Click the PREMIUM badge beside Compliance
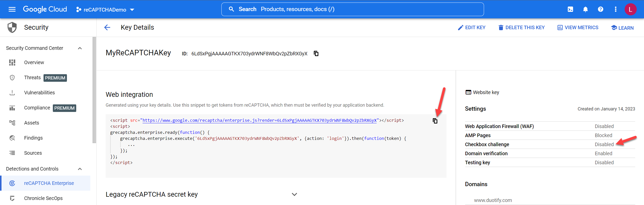 pyautogui.click(x=64, y=108)
